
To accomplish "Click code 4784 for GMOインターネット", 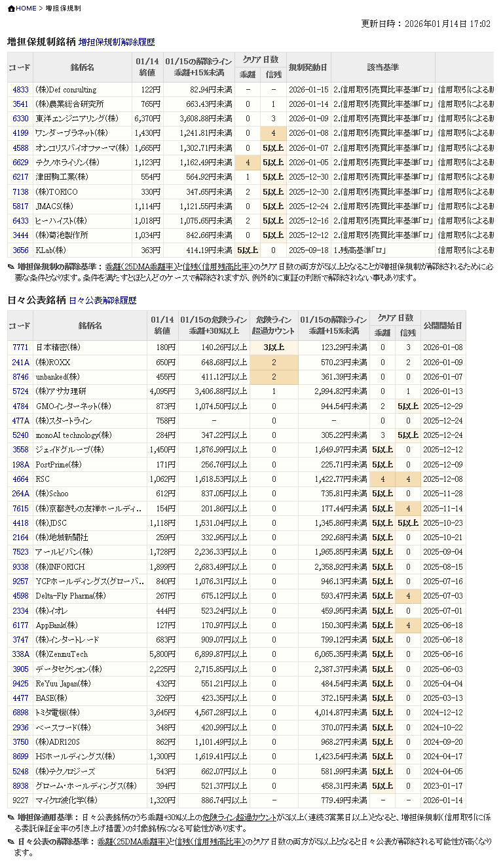I will pyautogui.click(x=20, y=406).
